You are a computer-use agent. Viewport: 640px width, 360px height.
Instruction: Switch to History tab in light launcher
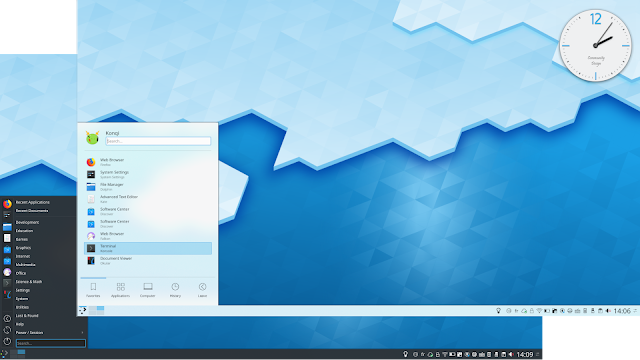[x=175, y=290]
